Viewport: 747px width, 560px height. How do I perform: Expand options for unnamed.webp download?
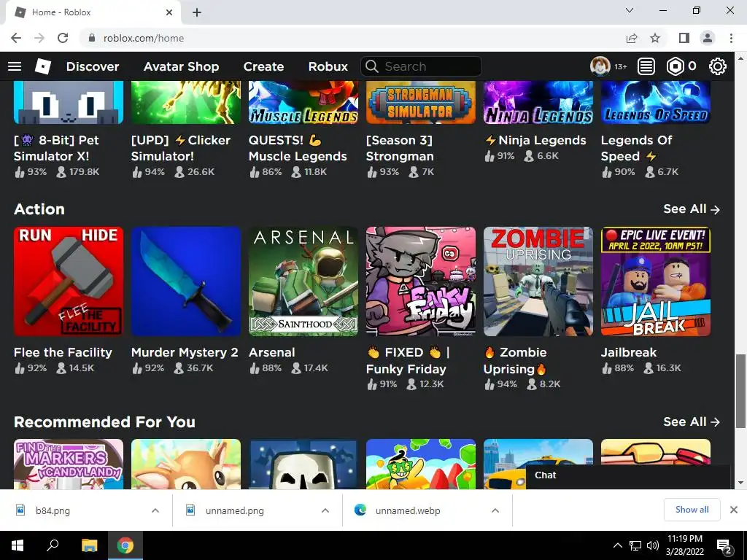click(495, 510)
